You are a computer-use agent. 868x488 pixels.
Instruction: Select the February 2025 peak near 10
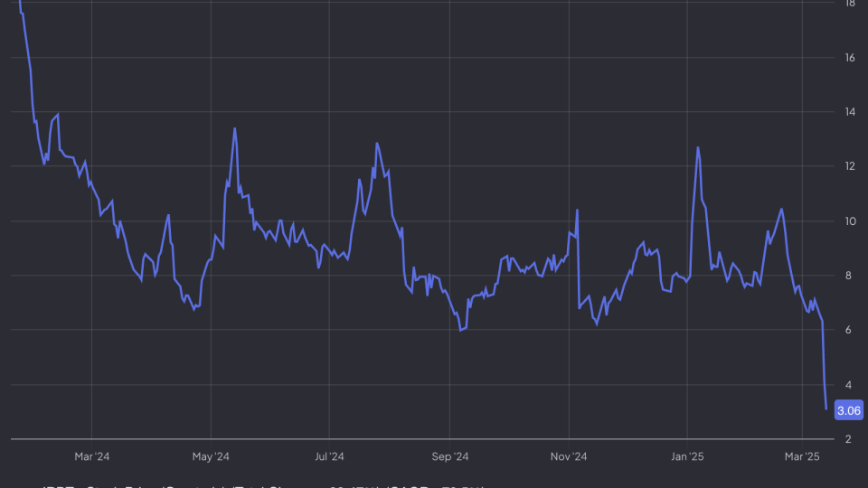781,209
